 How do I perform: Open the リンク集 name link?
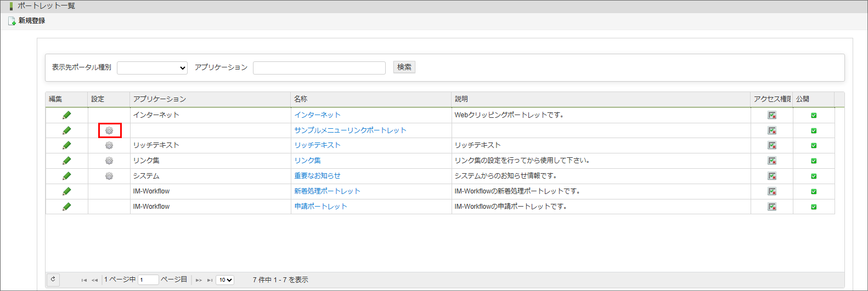[307, 161]
